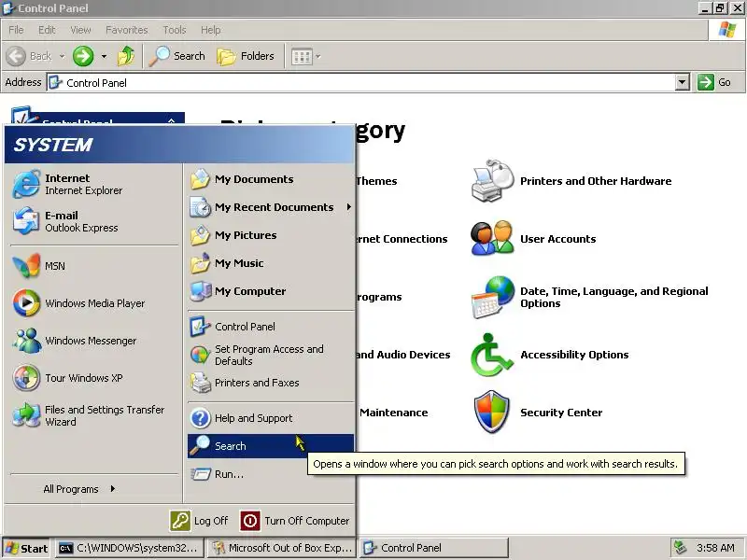The height and width of the screenshot is (560, 747).
Task: Click the system tray network icon
Action: [x=680, y=548]
